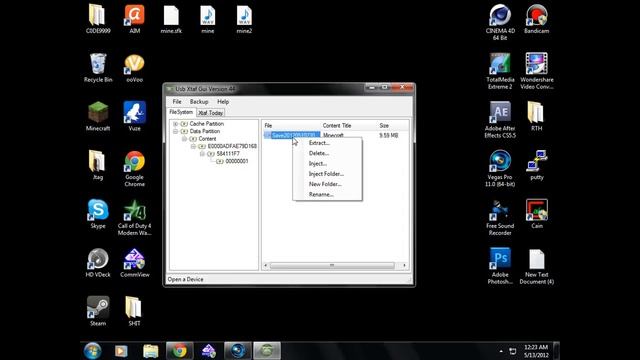Screen dimensions: 640x360
Task: Collapse the E0000ADFAE79D168 node
Action: [193, 146]
